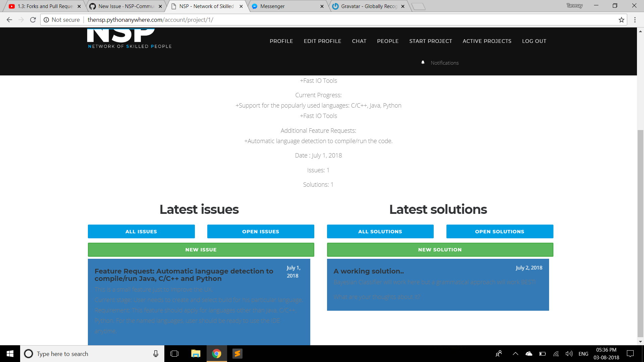Bookmark this page using the star icon
The height and width of the screenshot is (362, 644).
621,20
